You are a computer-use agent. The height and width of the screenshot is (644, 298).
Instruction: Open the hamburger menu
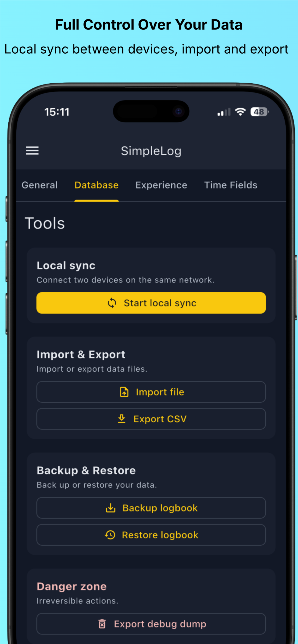(x=32, y=150)
